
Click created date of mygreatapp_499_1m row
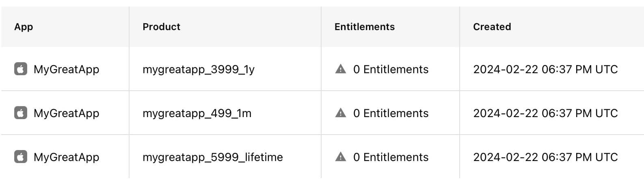click(545, 113)
